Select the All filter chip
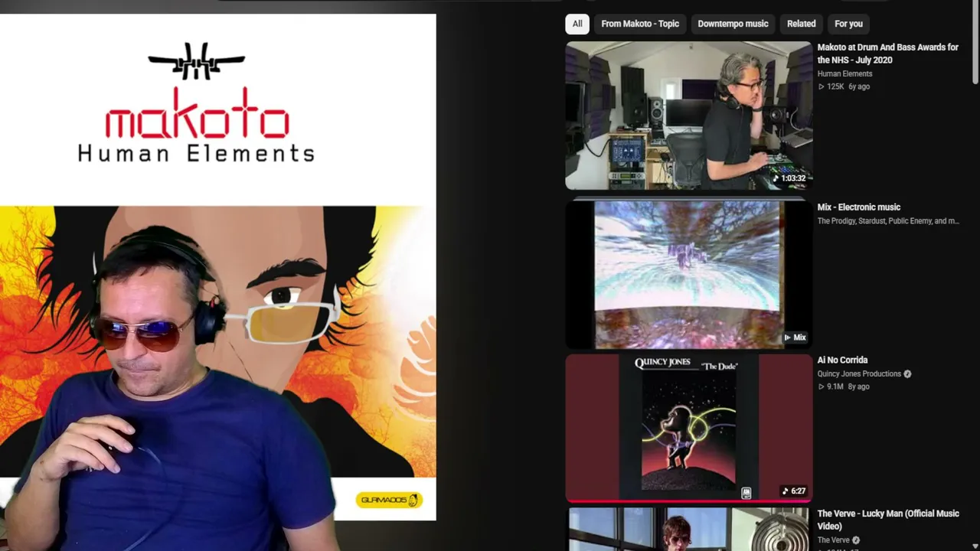 pyautogui.click(x=577, y=24)
